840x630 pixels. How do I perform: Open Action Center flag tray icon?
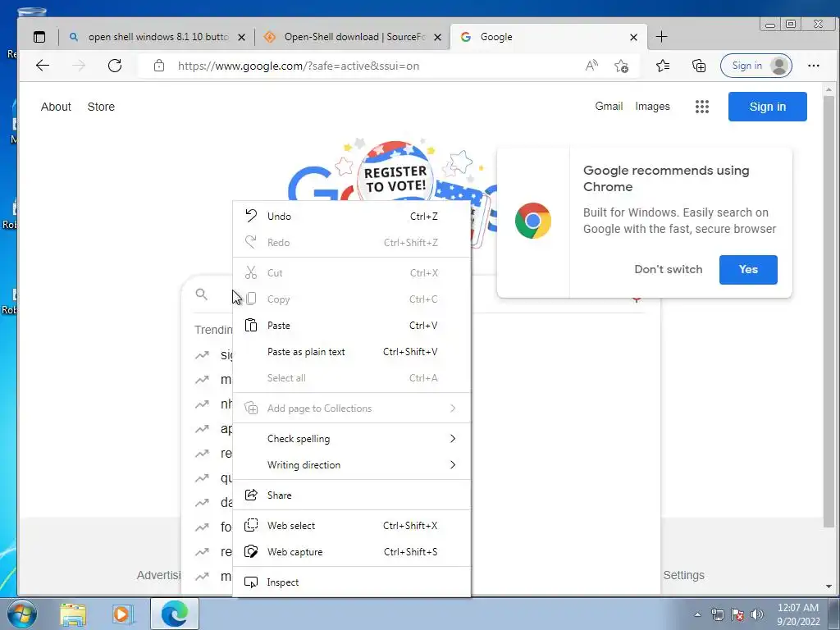[737, 614]
